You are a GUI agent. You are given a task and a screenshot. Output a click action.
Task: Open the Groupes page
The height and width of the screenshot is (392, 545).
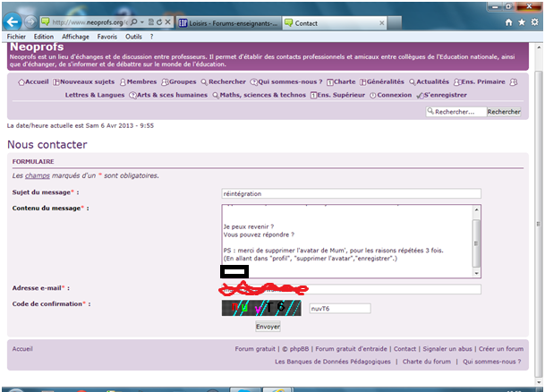[x=183, y=81]
